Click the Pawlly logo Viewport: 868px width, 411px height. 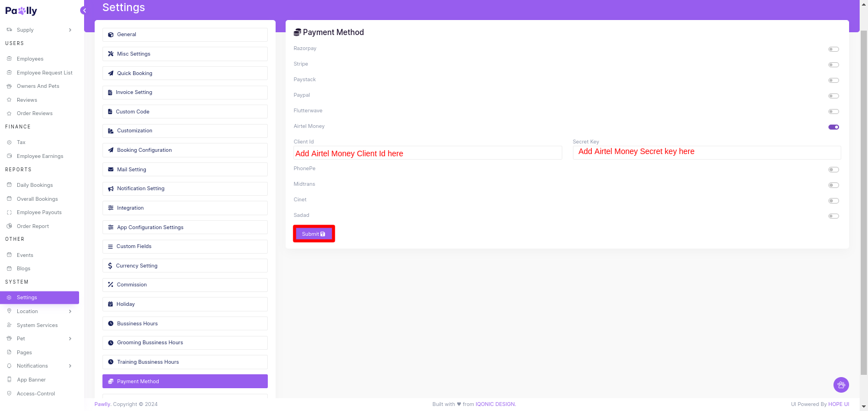coord(21,11)
